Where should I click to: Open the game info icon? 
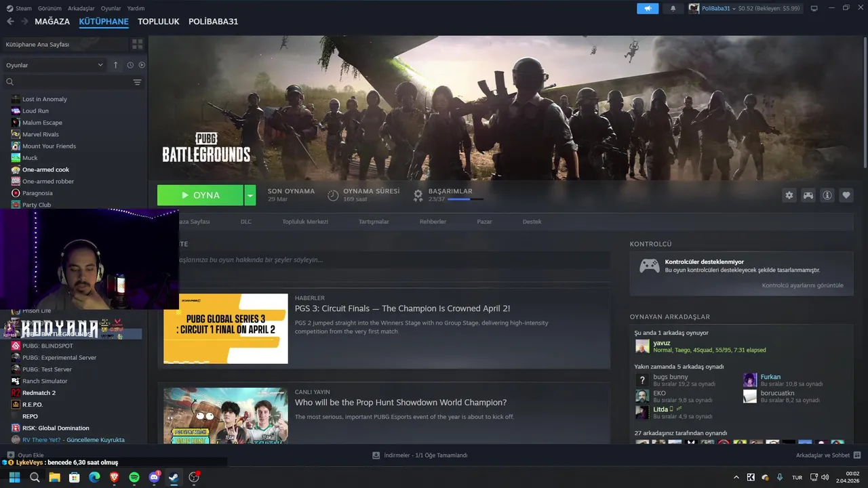click(x=827, y=195)
